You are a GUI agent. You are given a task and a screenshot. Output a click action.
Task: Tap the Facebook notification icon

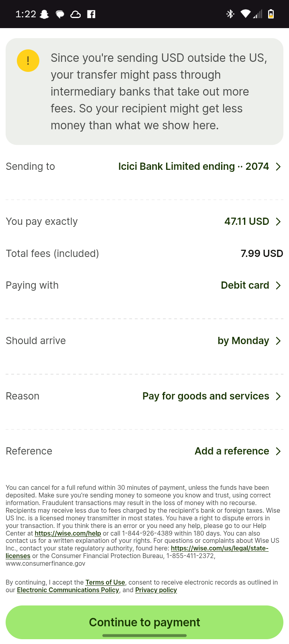pyautogui.click(x=92, y=14)
